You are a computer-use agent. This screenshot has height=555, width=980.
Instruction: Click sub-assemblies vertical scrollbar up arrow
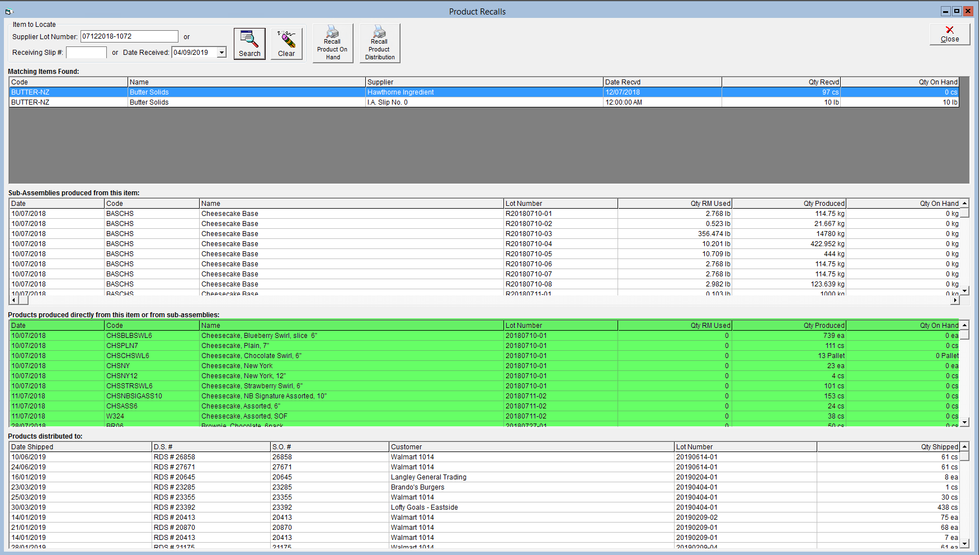[x=964, y=204]
